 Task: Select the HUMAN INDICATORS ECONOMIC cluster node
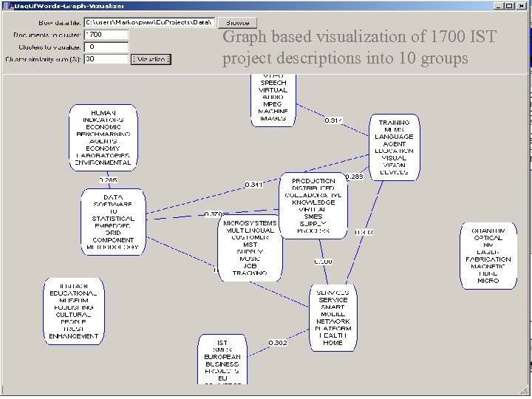(103, 137)
